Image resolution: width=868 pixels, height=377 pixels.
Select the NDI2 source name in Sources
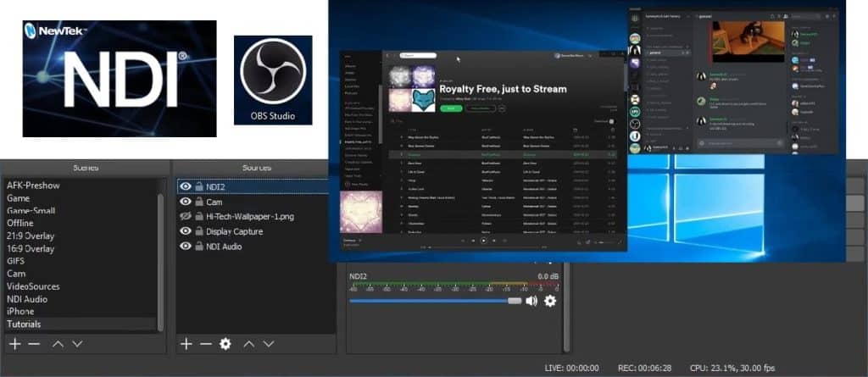pyautogui.click(x=215, y=186)
